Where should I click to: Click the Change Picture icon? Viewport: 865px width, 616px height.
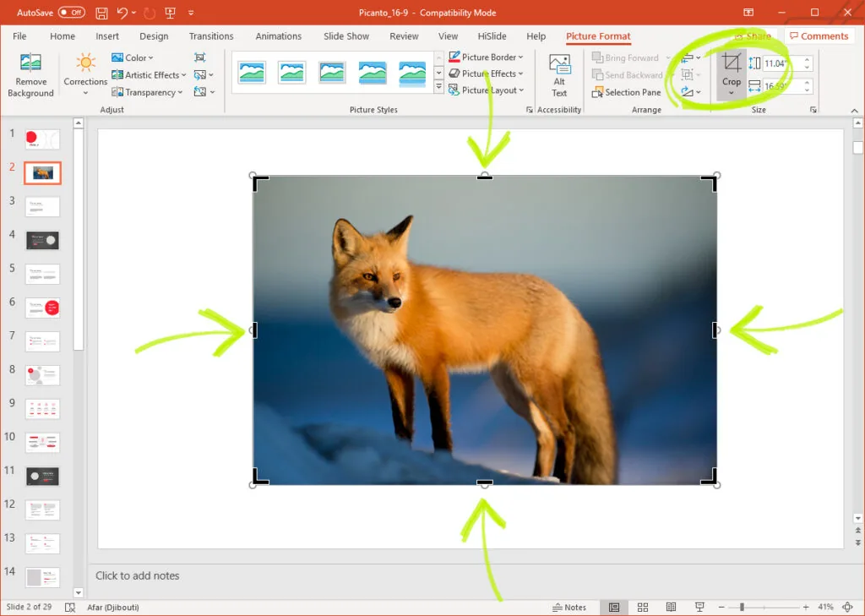point(200,75)
